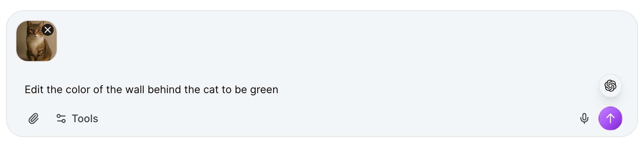Click the word "cat" in the prompt
Viewport: 644px width, 149px height.
tap(211, 90)
